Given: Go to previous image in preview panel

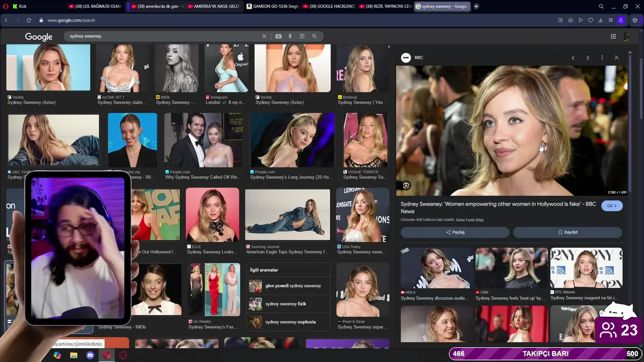Looking at the screenshot, I should click(x=573, y=58).
